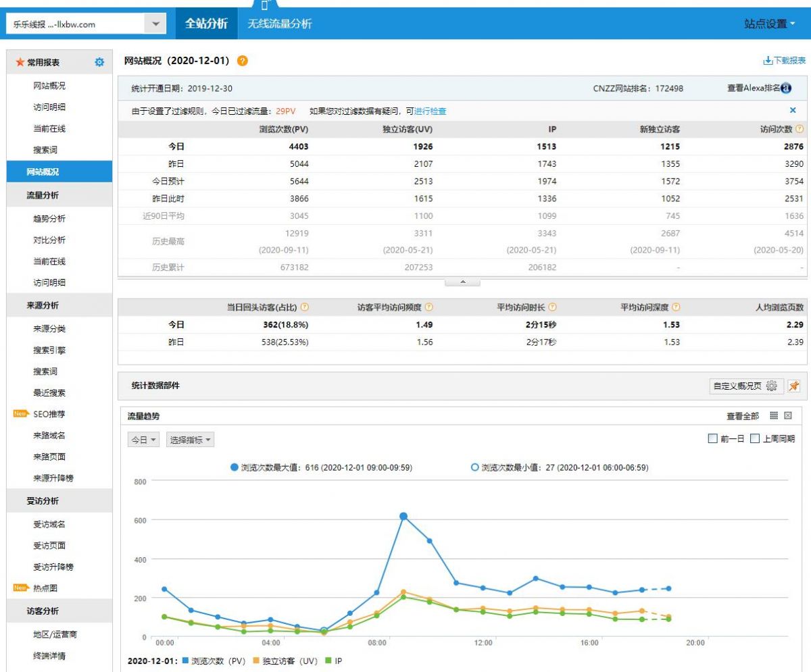Click the gear icon beside 常用报表
This screenshot has height=672, width=811.
[x=99, y=62]
